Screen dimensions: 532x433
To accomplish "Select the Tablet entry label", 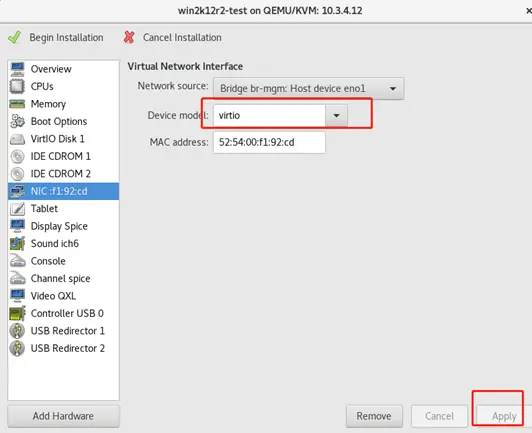I will click(x=44, y=209).
